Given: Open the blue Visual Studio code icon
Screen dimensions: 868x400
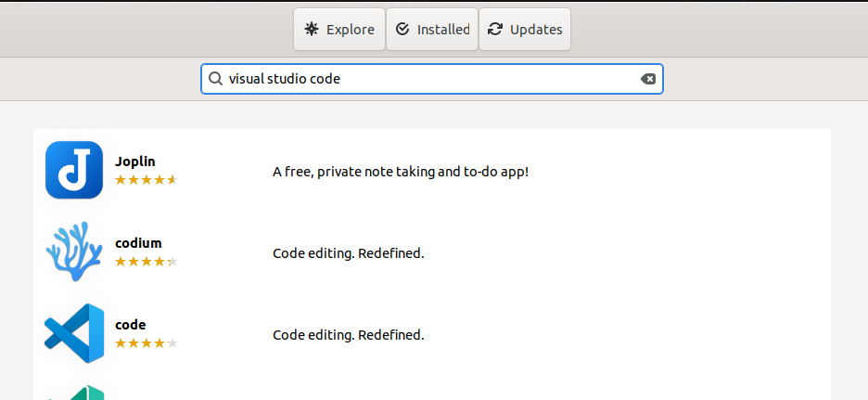Looking at the screenshot, I should tap(74, 333).
